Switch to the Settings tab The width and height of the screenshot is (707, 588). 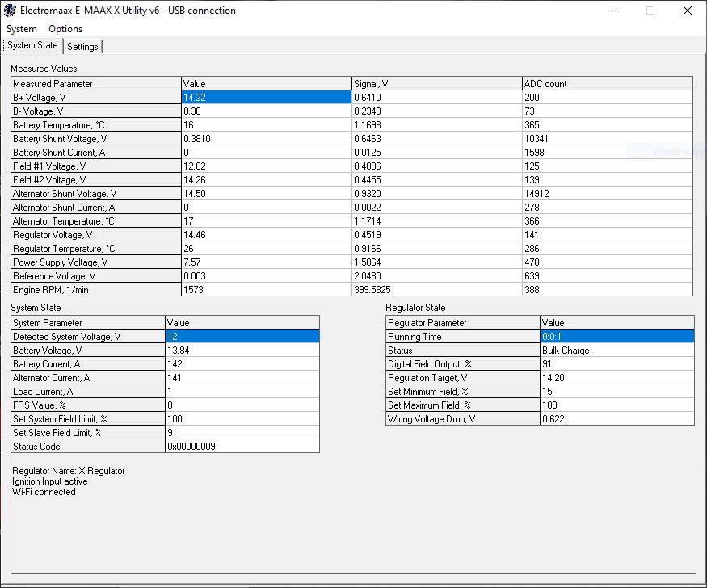click(x=82, y=47)
